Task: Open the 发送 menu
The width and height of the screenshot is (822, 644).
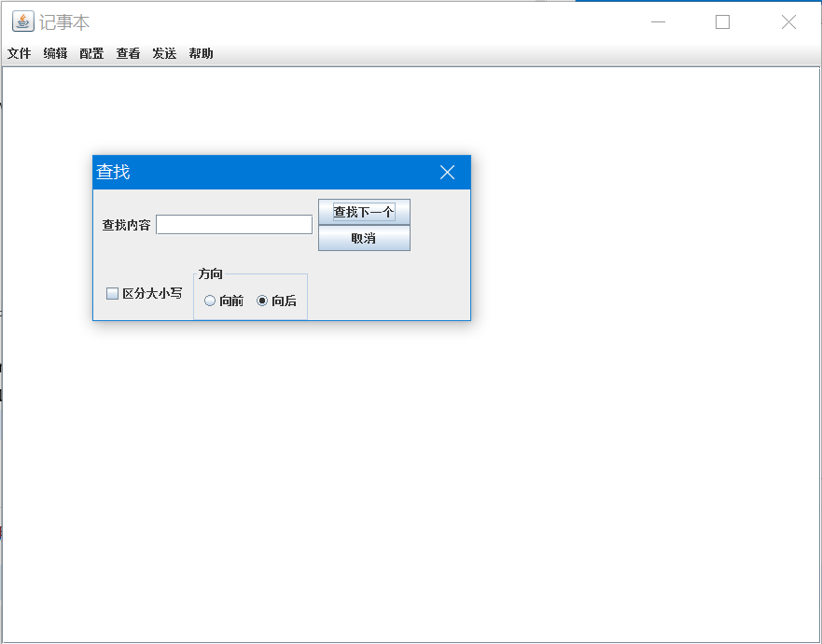Action: click(x=163, y=53)
